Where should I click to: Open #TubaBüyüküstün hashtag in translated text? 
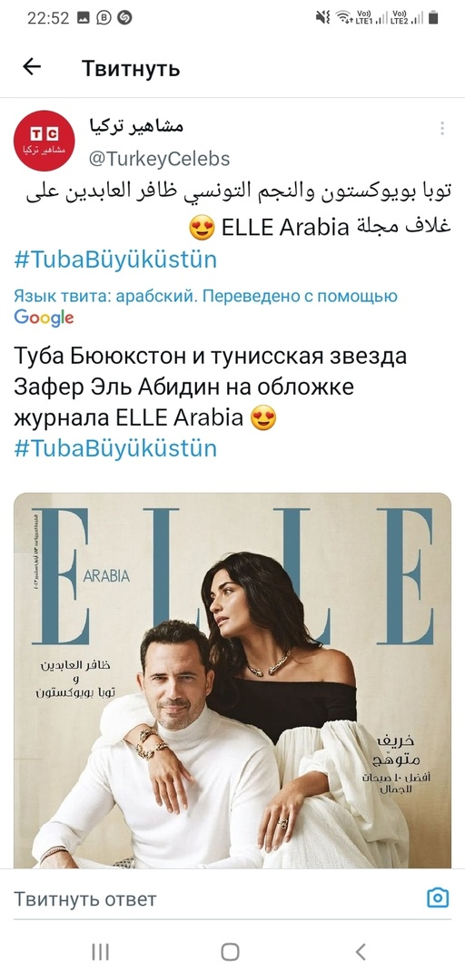coord(115,448)
